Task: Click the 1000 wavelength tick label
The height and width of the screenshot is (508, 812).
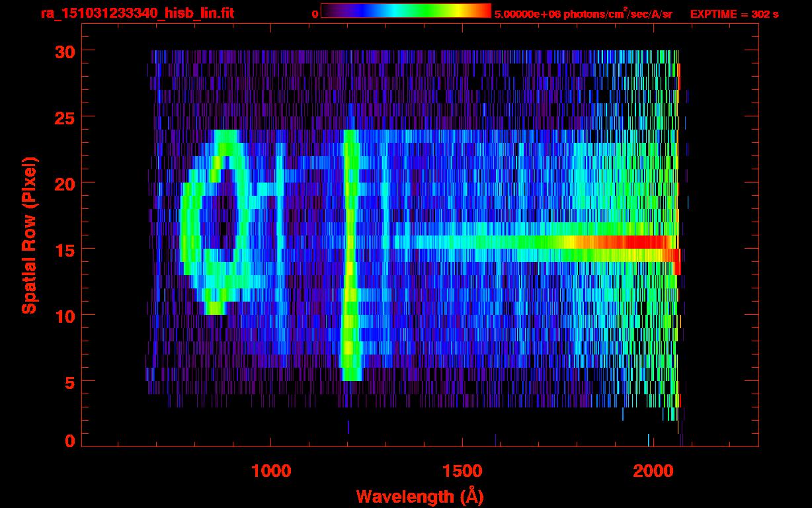Action: tap(271, 471)
